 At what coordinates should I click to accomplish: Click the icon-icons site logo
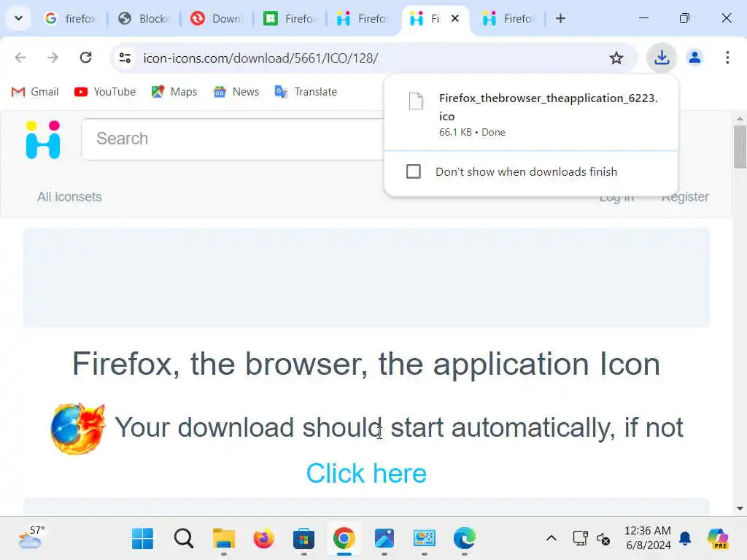pos(43,139)
